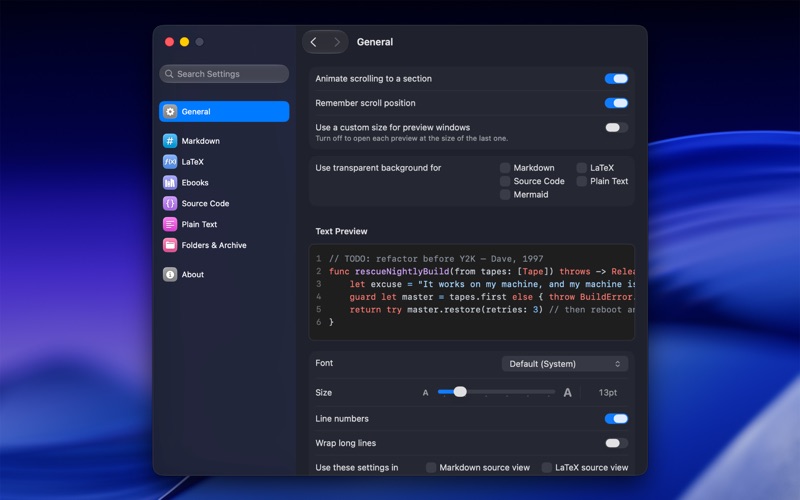The height and width of the screenshot is (500, 800).
Task: Click the 'Use these settings in' label
Action: [x=357, y=467]
